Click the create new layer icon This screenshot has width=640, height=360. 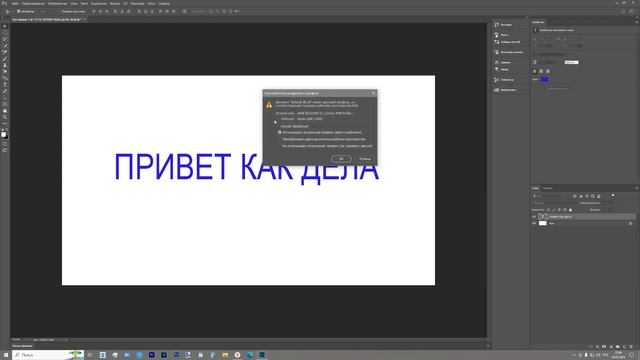pyautogui.click(x=624, y=347)
